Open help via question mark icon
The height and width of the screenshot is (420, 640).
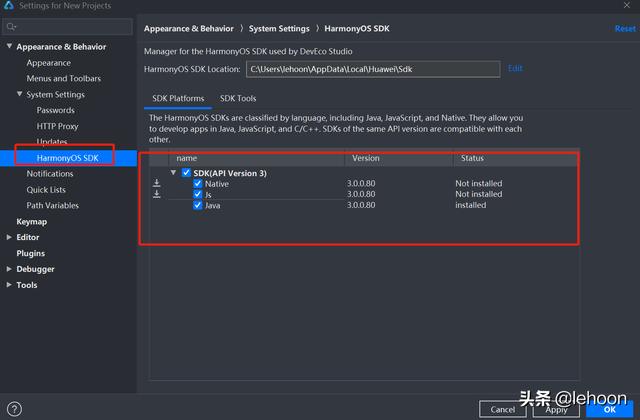(14, 409)
